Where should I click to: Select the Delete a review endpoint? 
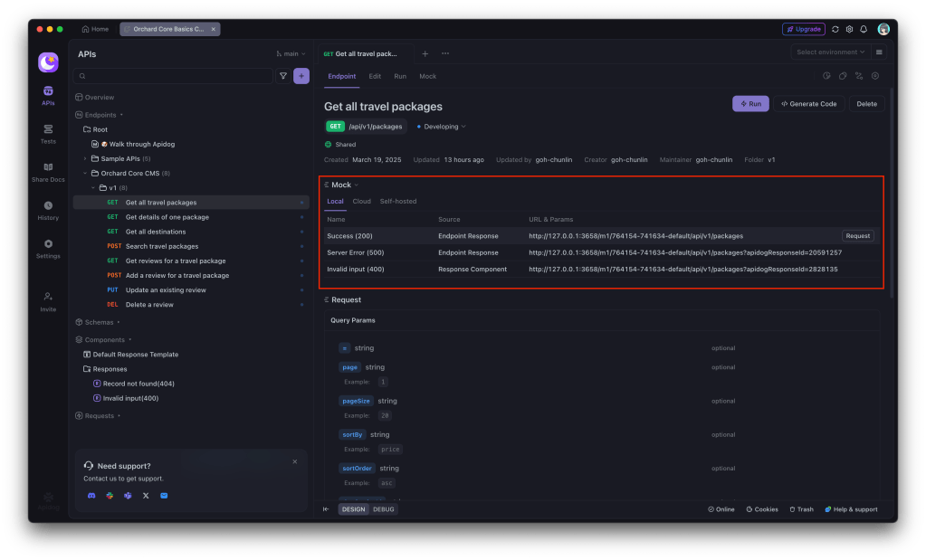coord(149,305)
